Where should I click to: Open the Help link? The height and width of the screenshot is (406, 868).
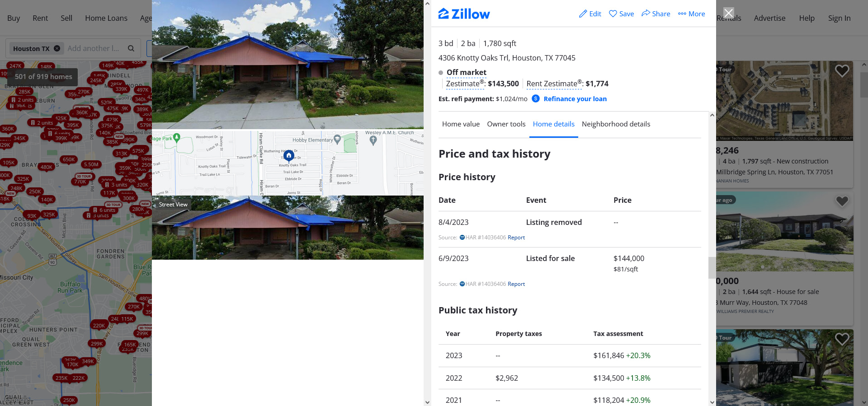click(807, 18)
